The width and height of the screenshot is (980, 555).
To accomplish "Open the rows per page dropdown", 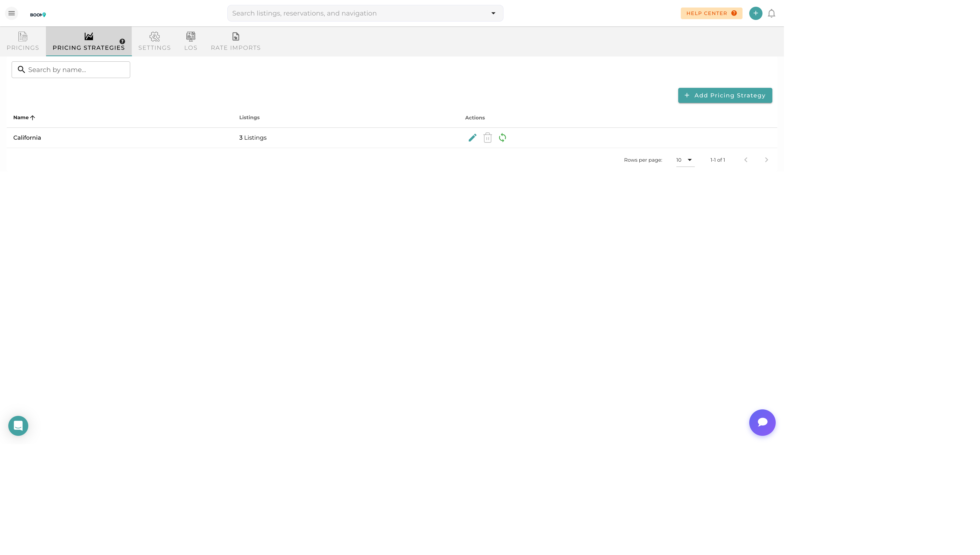I will tap(685, 160).
